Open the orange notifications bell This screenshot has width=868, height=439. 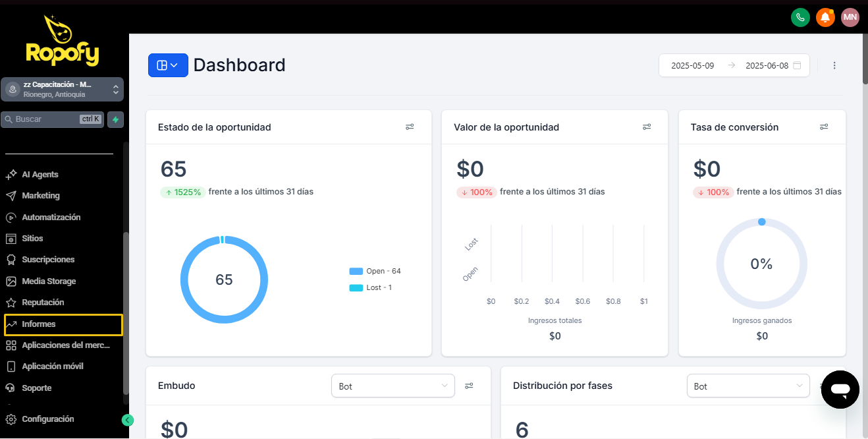click(x=825, y=18)
